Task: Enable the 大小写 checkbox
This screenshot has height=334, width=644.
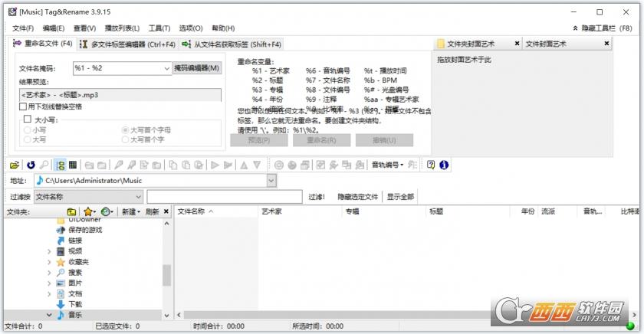Action: coord(28,119)
